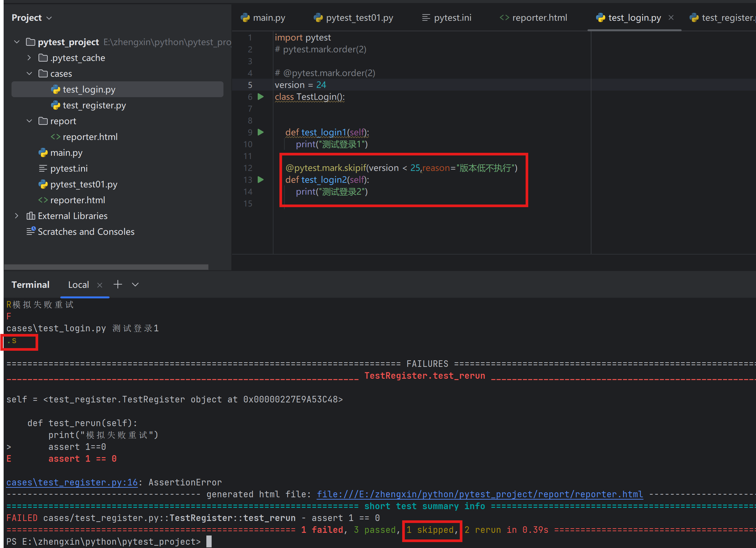
Task: Add a new terminal session with plus icon
Action: [118, 285]
